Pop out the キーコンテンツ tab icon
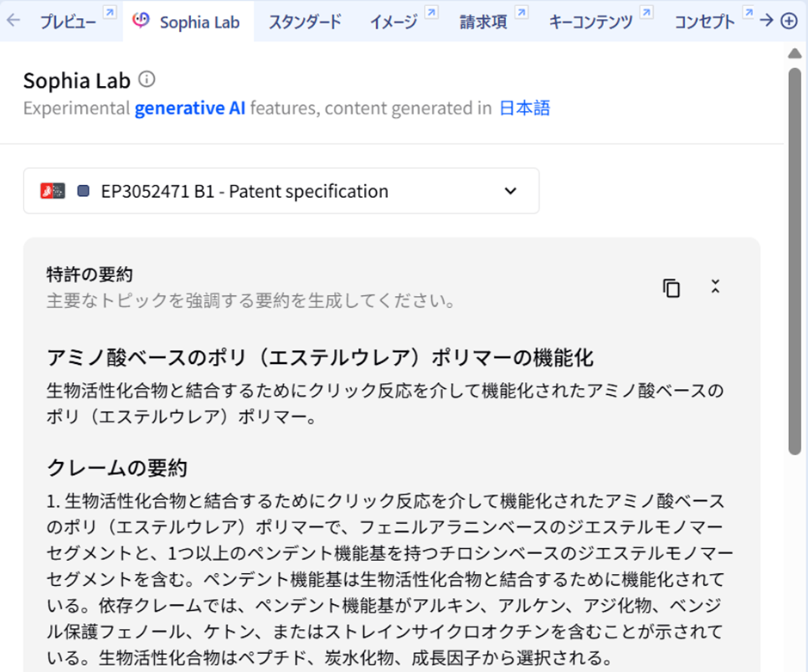The image size is (808, 672). (x=647, y=12)
